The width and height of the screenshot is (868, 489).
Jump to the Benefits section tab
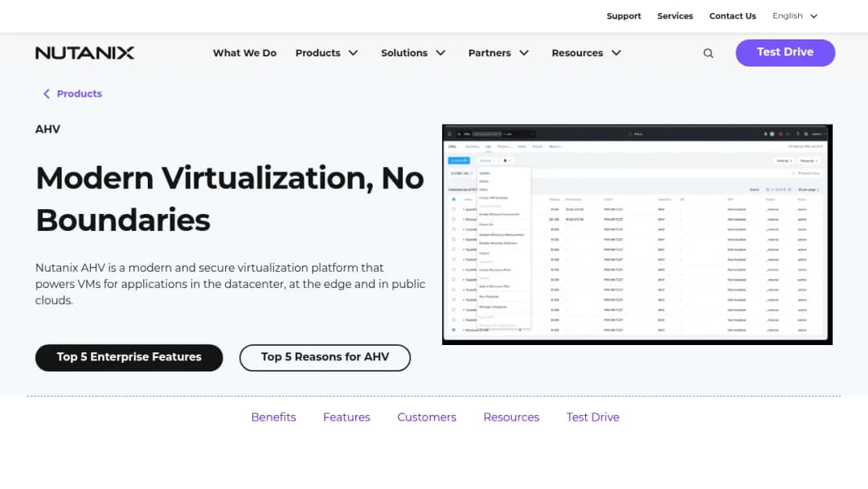pyautogui.click(x=273, y=417)
